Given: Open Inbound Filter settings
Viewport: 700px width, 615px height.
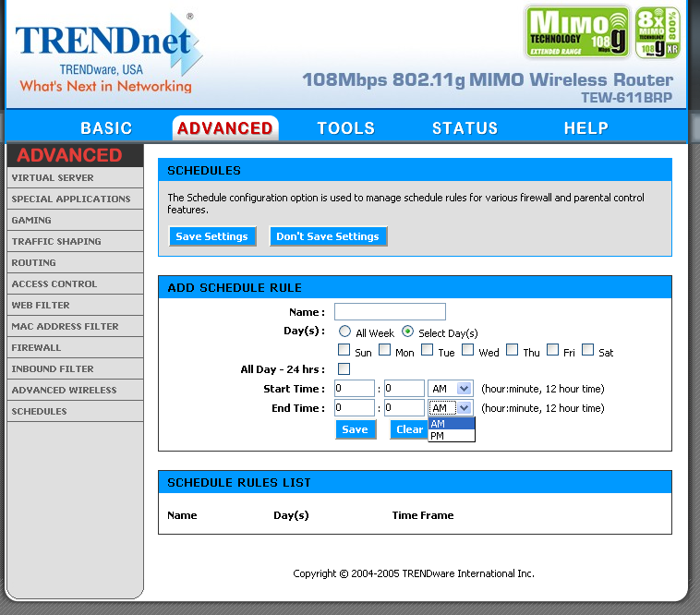Looking at the screenshot, I should tap(75, 368).
